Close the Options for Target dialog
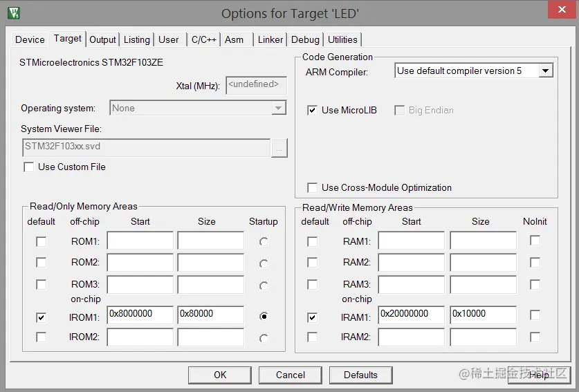The width and height of the screenshot is (579, 392). (562, 10)
